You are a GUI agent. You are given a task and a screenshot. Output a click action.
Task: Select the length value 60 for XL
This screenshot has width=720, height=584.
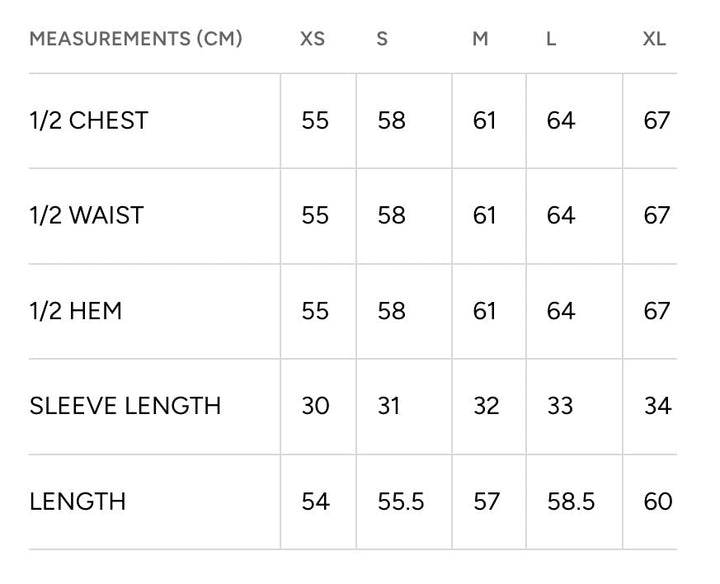pyautogui.click(x=658, y=501)
